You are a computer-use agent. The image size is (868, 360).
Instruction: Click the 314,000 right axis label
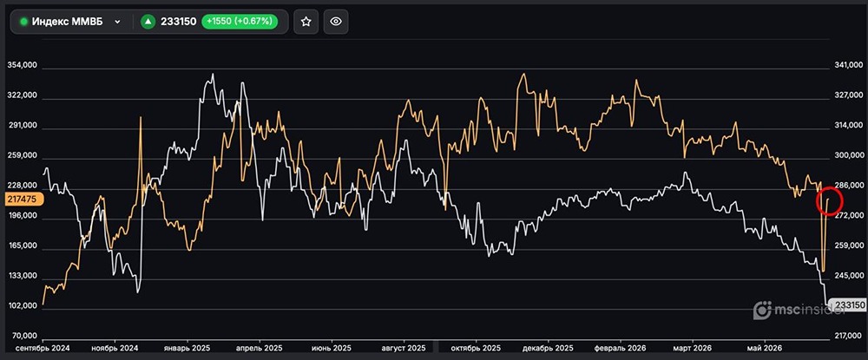[x=849, y=126]
